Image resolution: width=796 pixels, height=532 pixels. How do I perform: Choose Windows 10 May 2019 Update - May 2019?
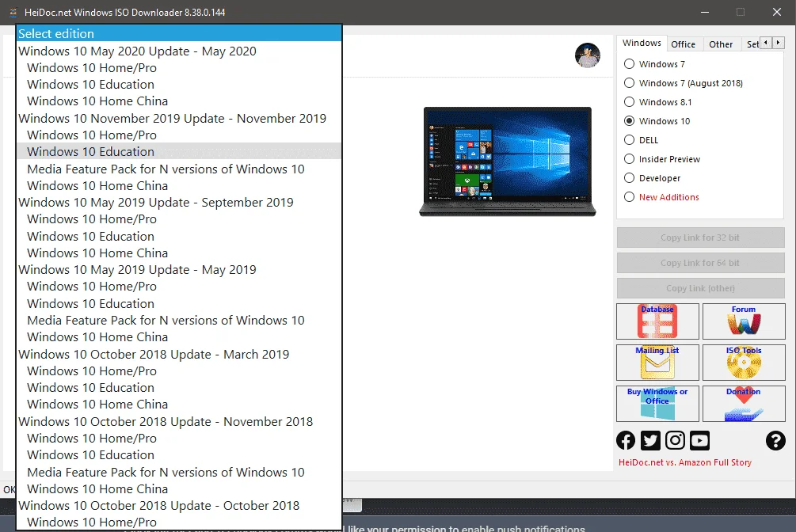point(179,270)
